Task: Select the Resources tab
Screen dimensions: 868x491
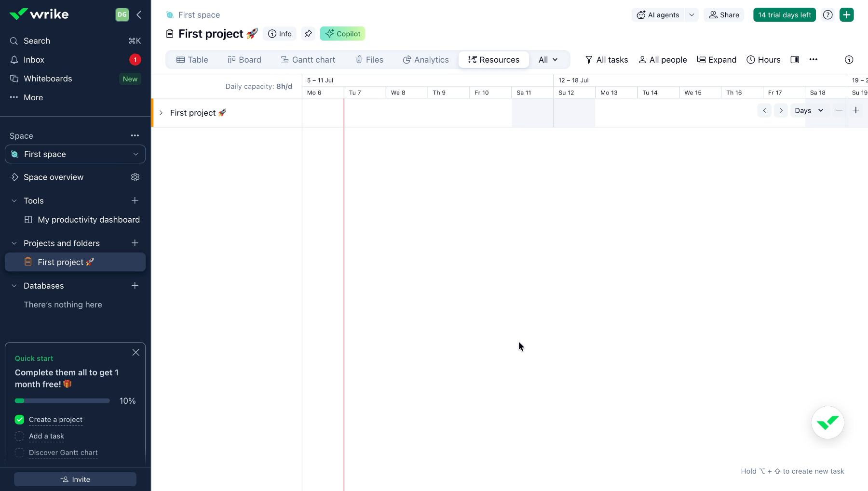Action: [494, 60]
